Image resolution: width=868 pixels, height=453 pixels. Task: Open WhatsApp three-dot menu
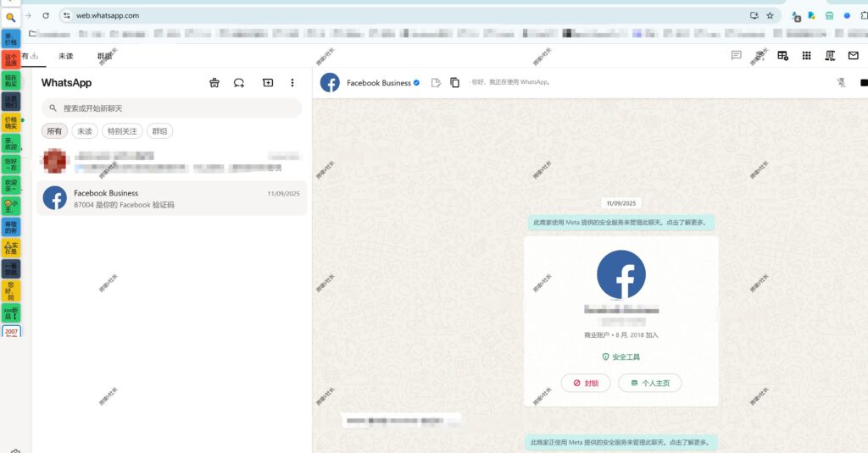coord(292,82)
